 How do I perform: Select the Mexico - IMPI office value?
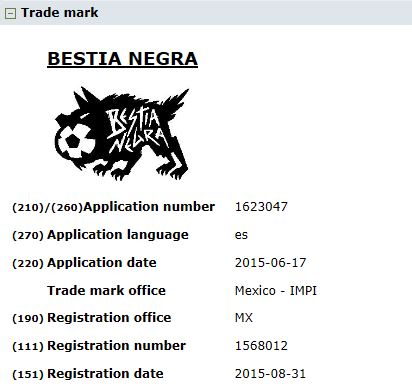[276, 291]
